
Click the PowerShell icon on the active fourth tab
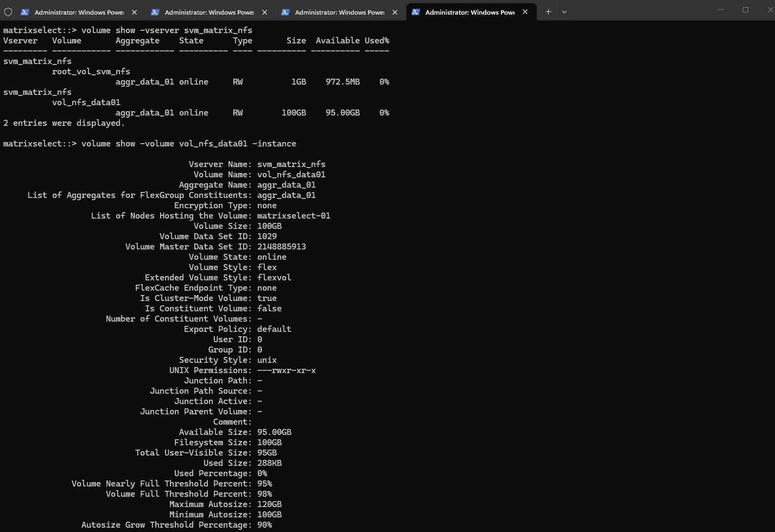coord(415,12)
